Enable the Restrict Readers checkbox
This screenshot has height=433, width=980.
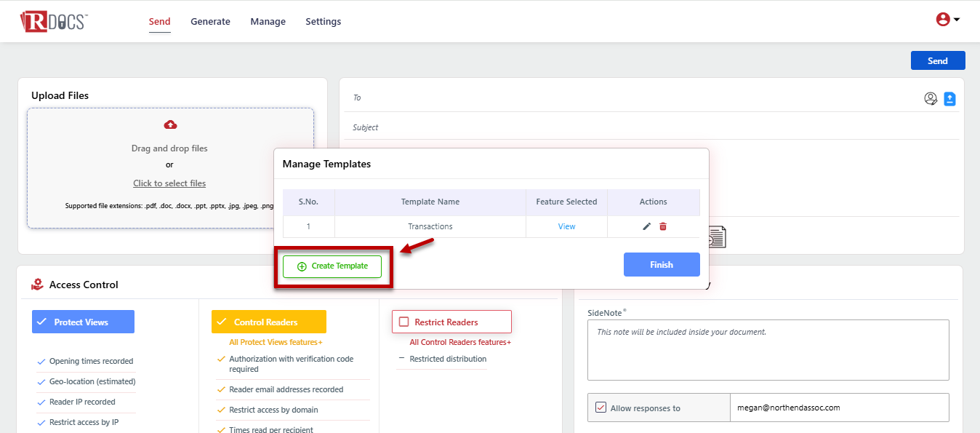tap(404, 322)
